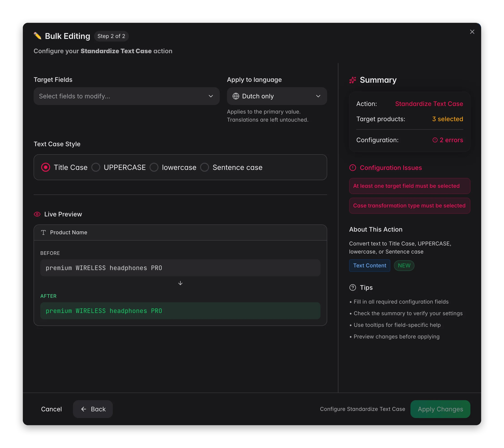Go Back to the previous step
504x448 pixels.
[x=93, y=409]
